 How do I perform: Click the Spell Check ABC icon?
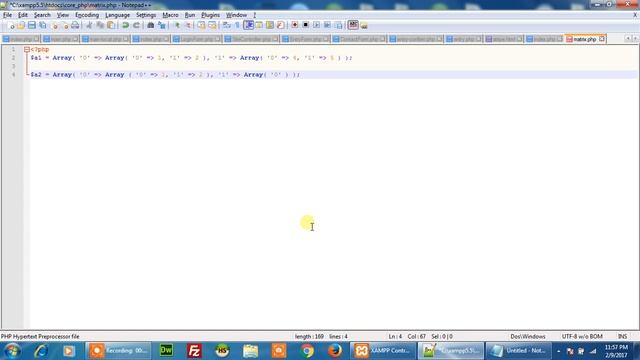click(x=353, y=25)
